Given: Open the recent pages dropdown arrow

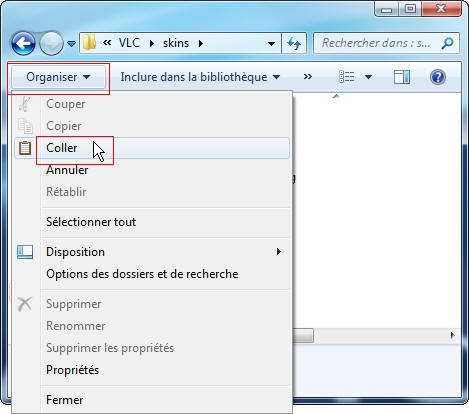Looking at the screenshot, I should 71,43.
